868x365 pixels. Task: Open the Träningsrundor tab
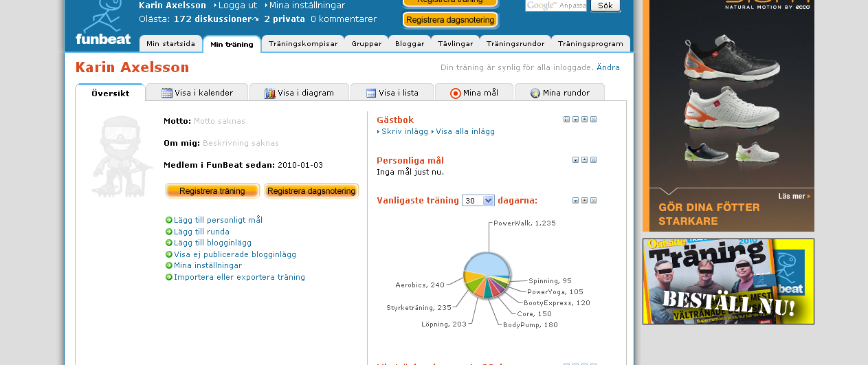point(515,43)
